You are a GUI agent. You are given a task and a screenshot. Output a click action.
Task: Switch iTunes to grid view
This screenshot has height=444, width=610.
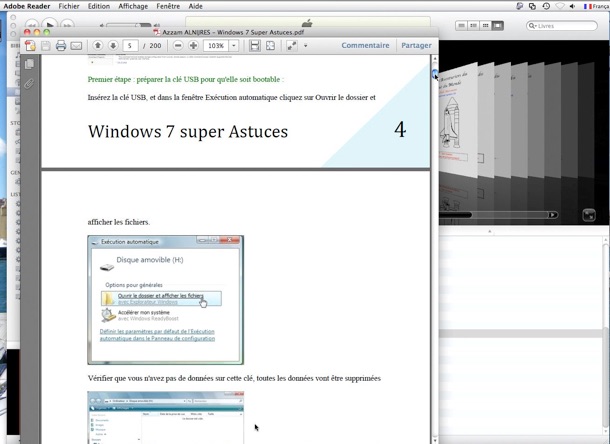coord(486,26)
